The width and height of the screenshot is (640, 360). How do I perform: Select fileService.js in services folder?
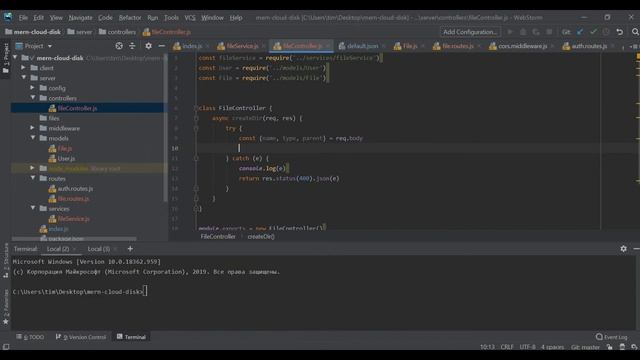[73, 219]
